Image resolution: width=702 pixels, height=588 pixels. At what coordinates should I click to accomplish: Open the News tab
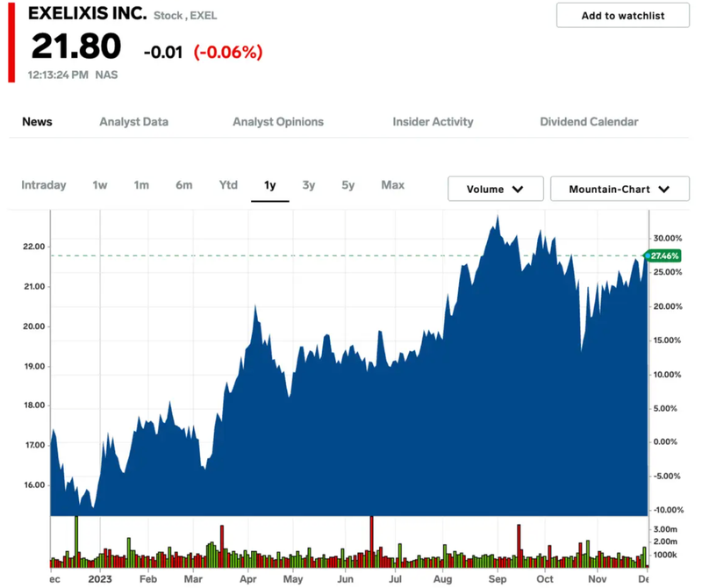point(37,122)
